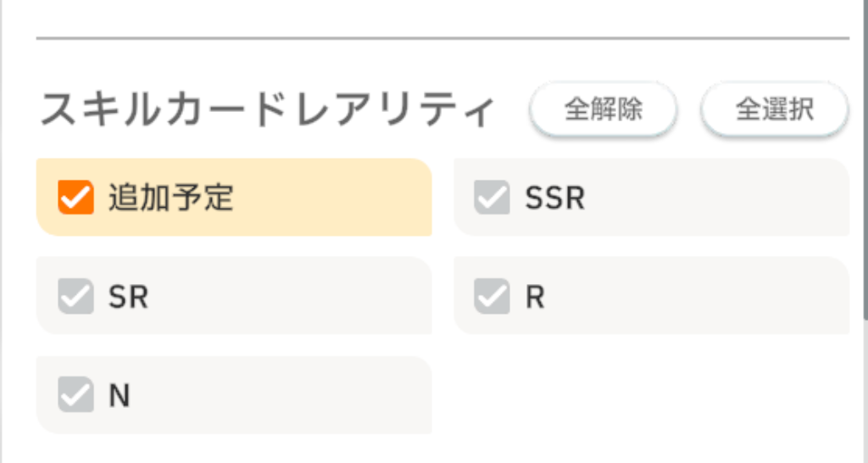Click empty space in the SR row
This screenshot has height=463, width=868.
coord(297,297)
